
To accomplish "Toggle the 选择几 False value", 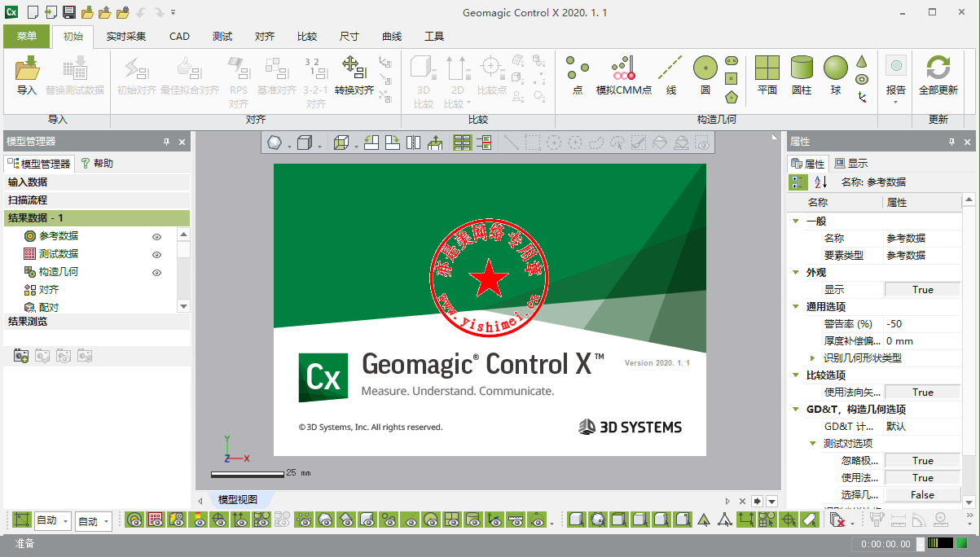I will 923,494.
